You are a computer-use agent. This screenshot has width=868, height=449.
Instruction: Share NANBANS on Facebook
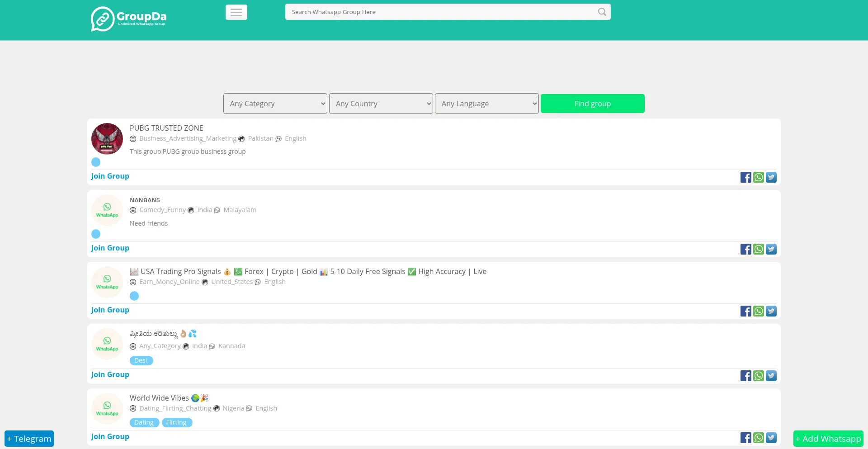746,249
